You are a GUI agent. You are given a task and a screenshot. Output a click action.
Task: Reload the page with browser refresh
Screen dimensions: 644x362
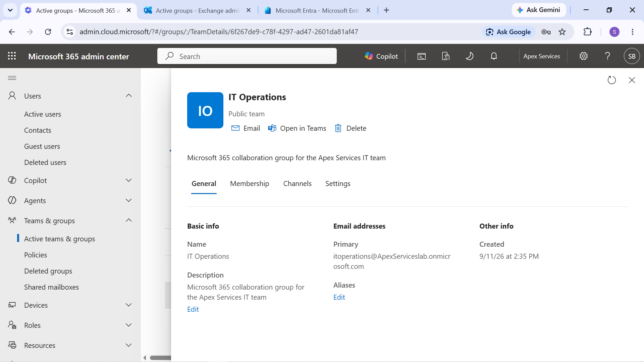(x=48, y=32)
